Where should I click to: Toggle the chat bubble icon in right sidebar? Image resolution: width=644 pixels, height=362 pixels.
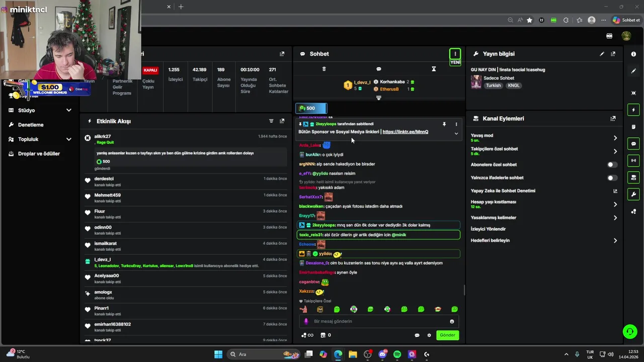pos(633,144)
